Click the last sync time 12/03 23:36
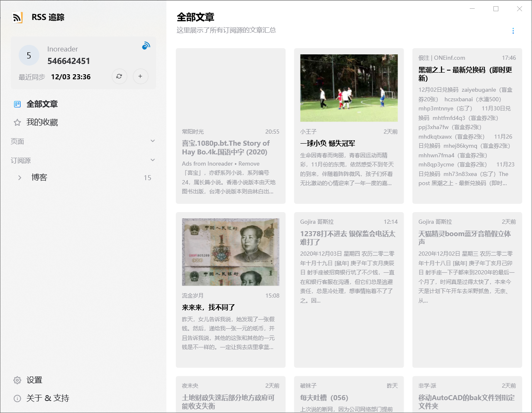This screenshot has height=413, width=532. click(x=71, y=77)
